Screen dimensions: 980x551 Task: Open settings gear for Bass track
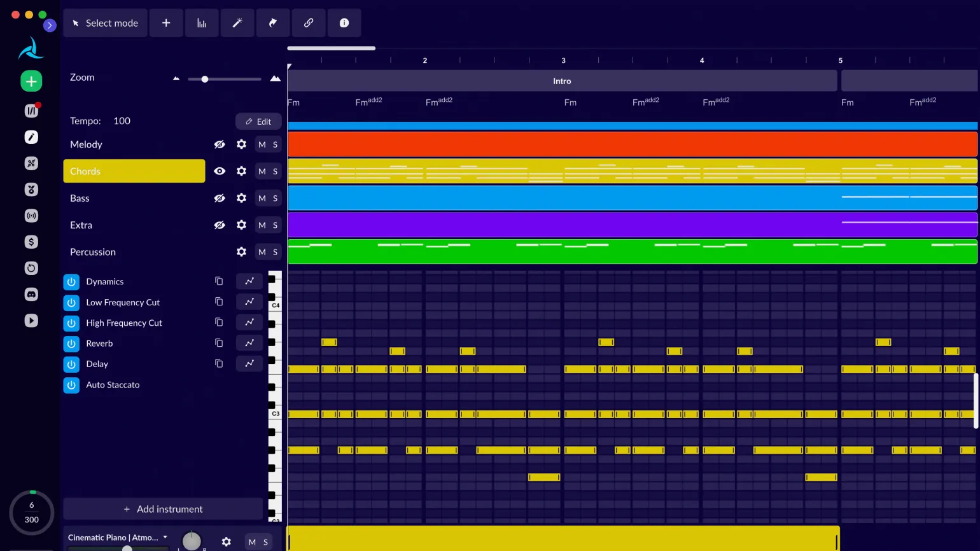coord(241,199)
